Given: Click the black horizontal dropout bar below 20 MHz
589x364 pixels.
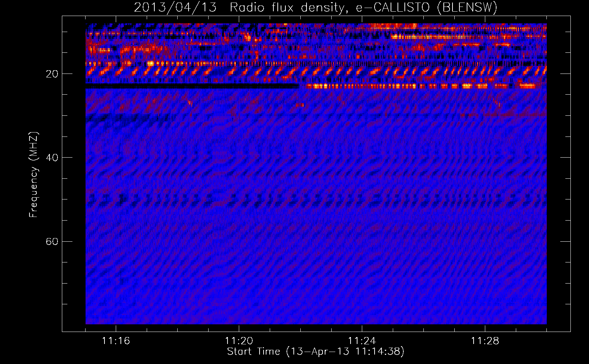Looking at the screenshot, I should click(x=192, y=86).
